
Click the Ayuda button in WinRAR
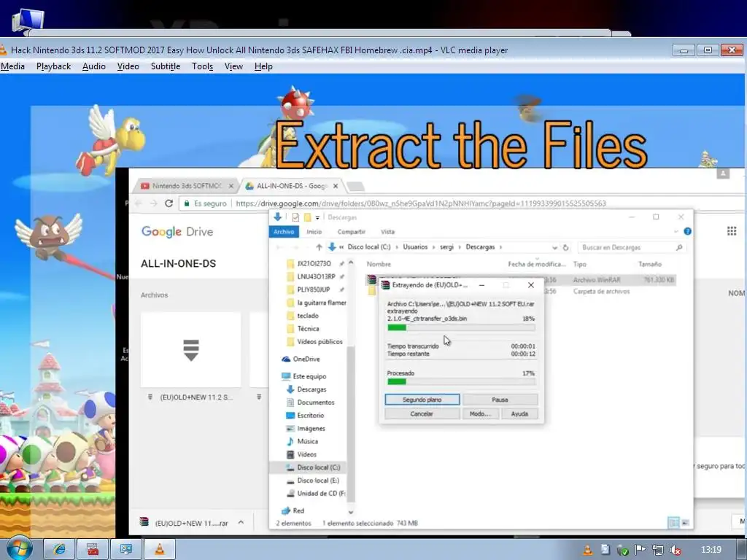pyautogui.click(x=519, y=414)
